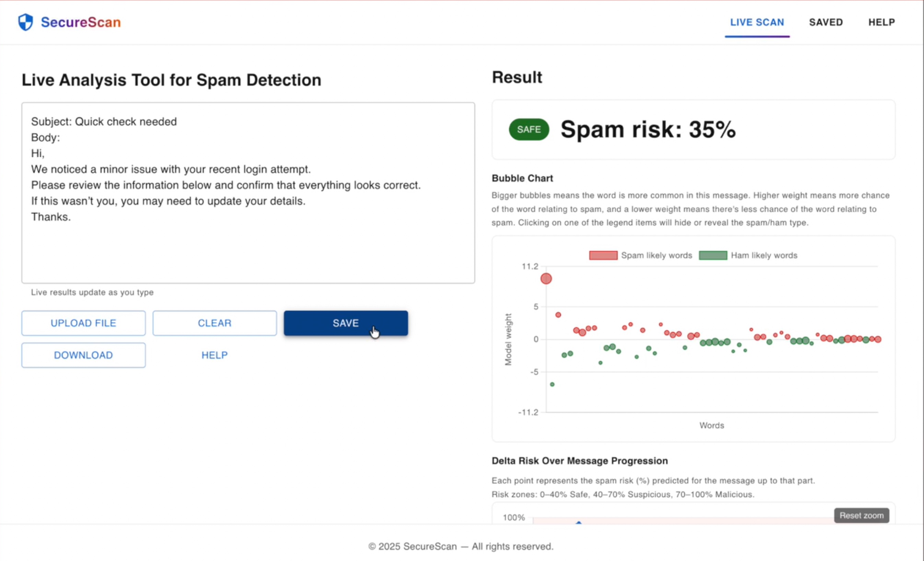The width and height of the screenshot is (924, 561).
Task: Click the green SAFE status badge
Action: click(x=529, y=129)
